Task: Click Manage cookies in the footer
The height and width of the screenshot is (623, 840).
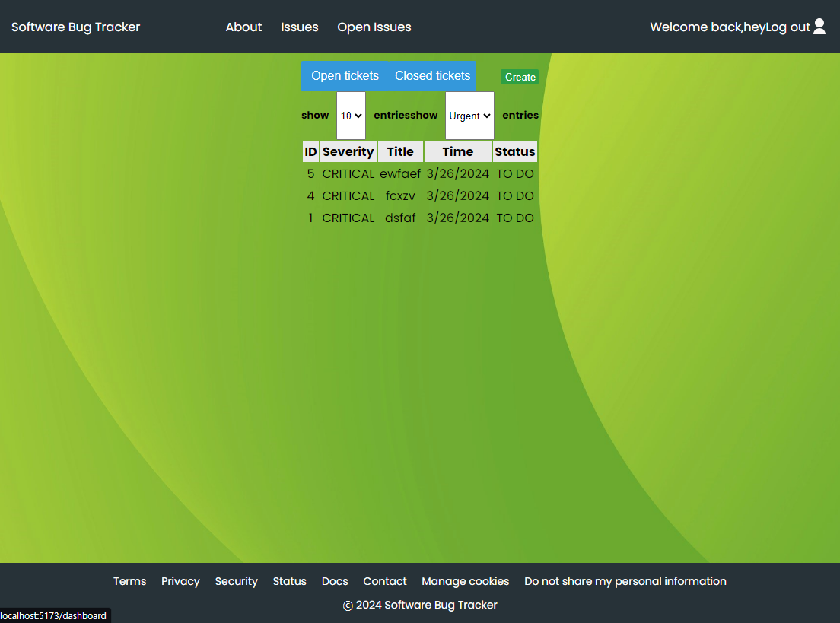Action: click(465, 581)
